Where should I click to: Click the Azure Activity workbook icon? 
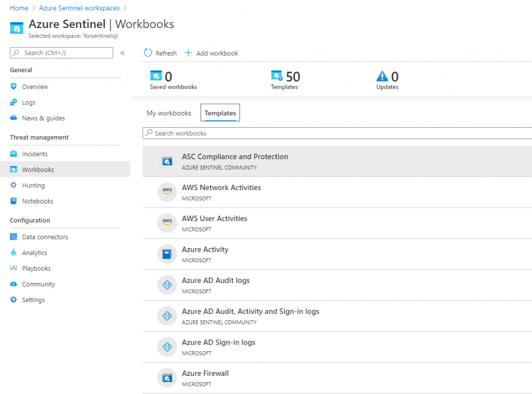tap(167, 254)
